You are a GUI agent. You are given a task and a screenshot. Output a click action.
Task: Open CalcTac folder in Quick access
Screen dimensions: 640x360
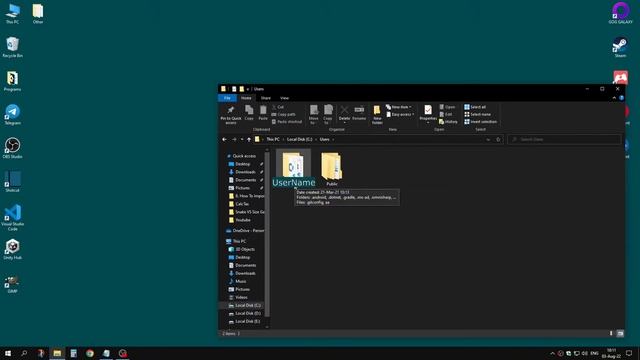tap(242, 204)
